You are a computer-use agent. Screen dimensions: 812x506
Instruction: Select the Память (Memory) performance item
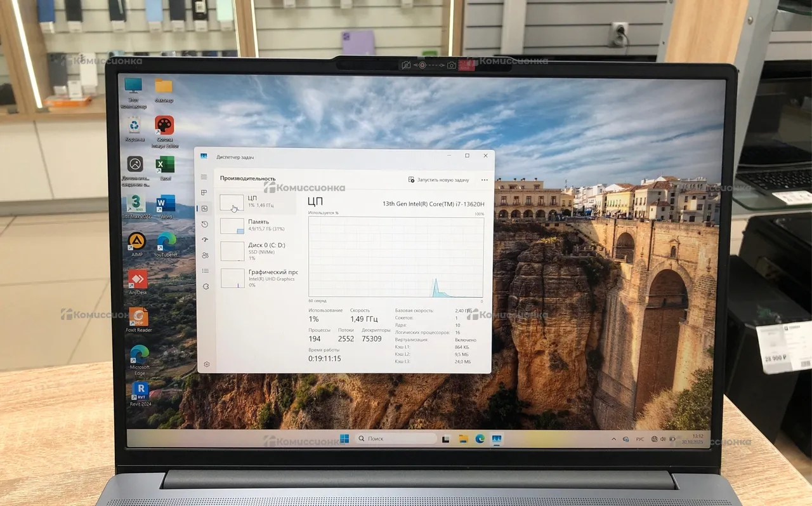[257, 225]
